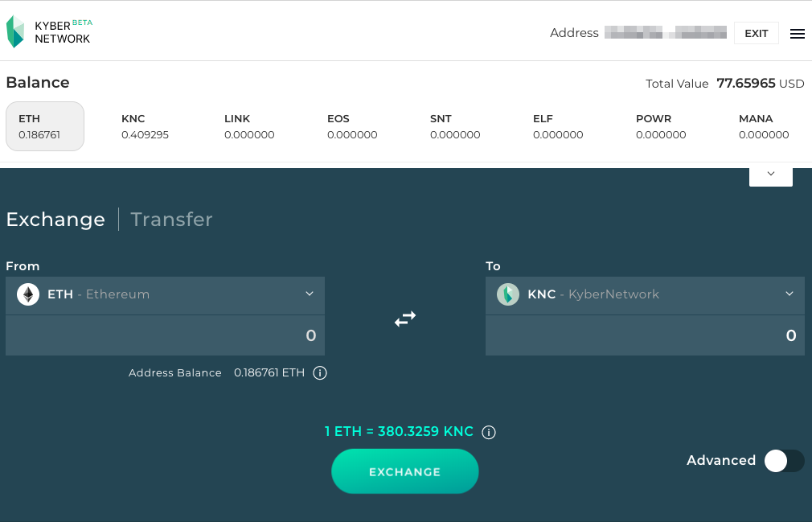Click the info icon beside the exchange rate
This screenshot has width=812, height=522.
[489, 432]
